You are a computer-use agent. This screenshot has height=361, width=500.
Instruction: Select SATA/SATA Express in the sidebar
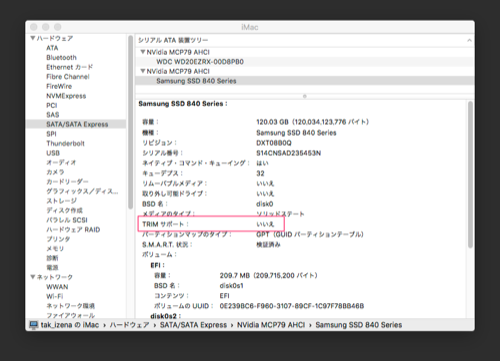tap(77, 124)
